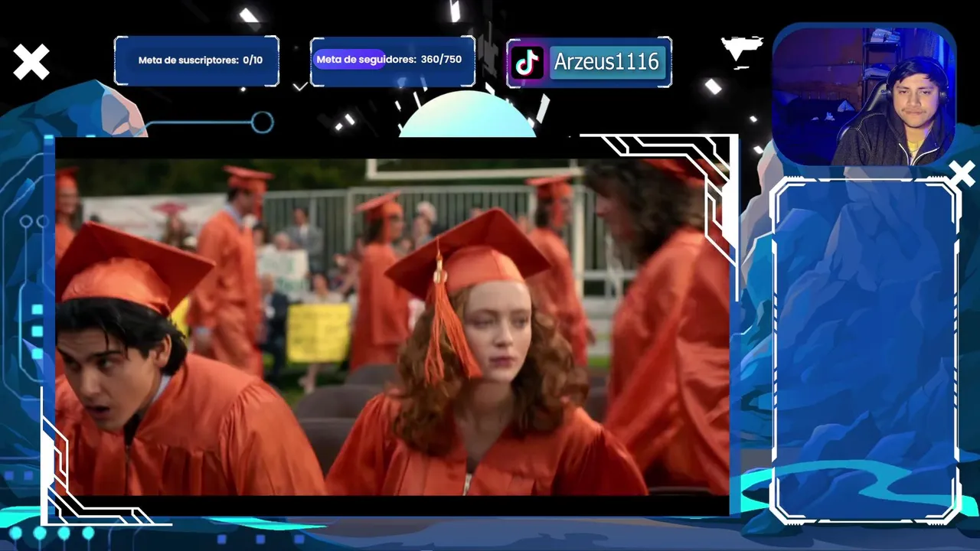Click the Arzeus1116 username label

pyautogui.click(x=606, y=62)
